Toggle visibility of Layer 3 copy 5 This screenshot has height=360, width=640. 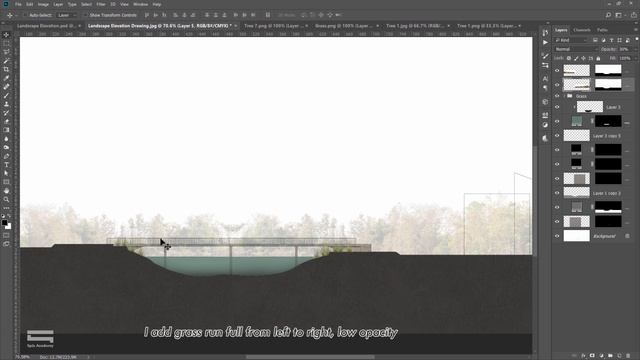557,136
